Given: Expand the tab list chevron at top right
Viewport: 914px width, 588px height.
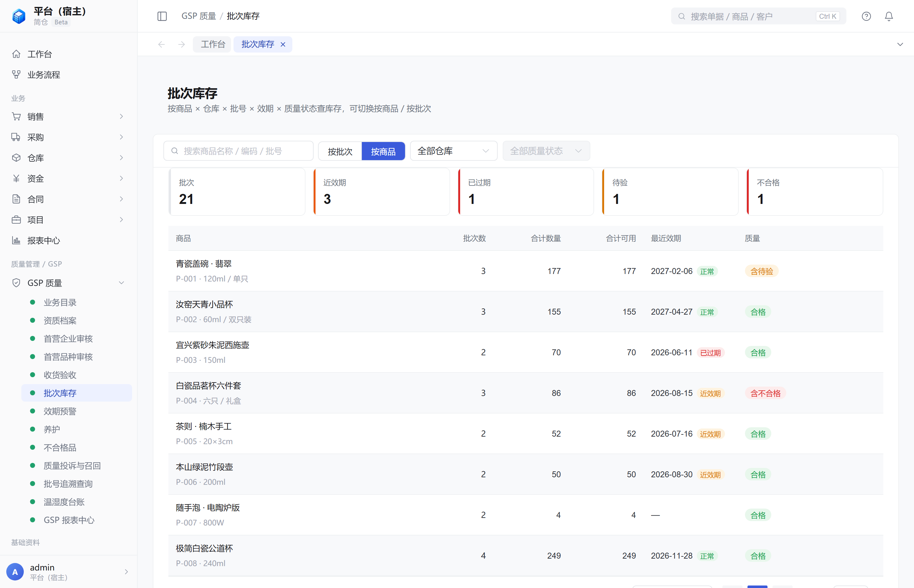Looking at the screenshot, I should (900, 44).
